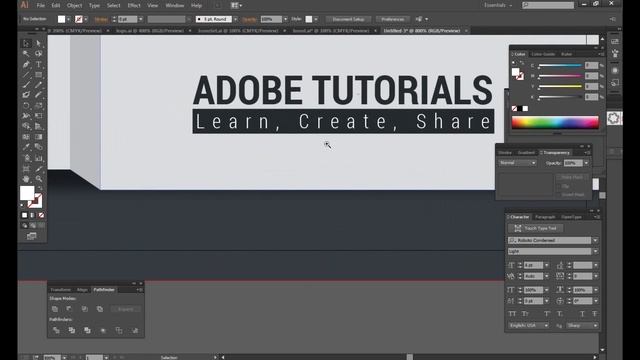Viewport: 640px width, 360px height.
Task: Open Transparency panel Opacity dropdown arrow
Action: point(587,163)
